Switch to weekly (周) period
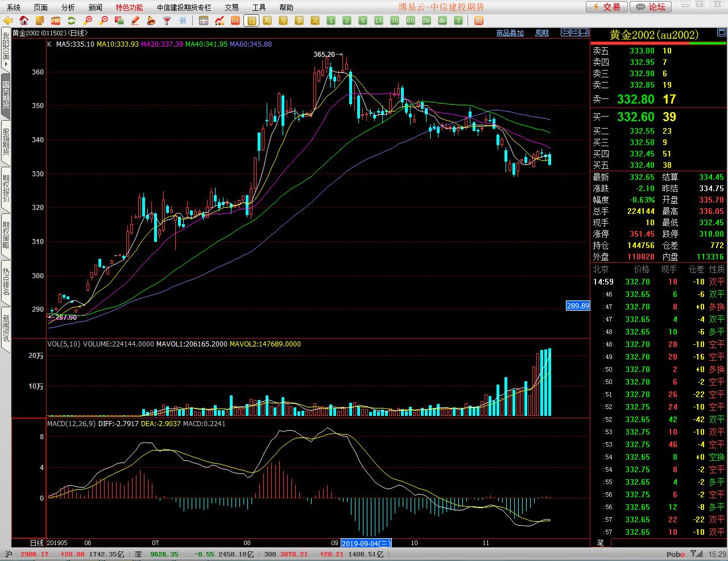This screenshot has width=728, height=561. (x=267, y=21)
